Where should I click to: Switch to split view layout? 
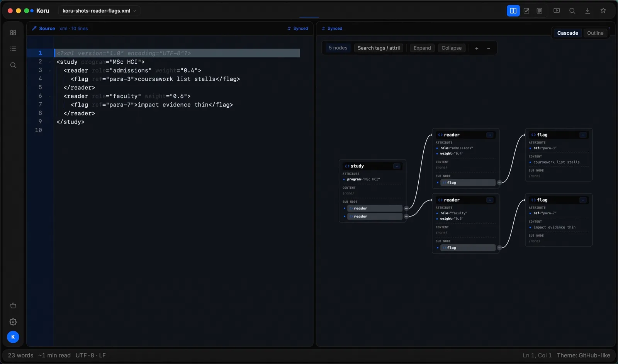click(x=513, y=11)
